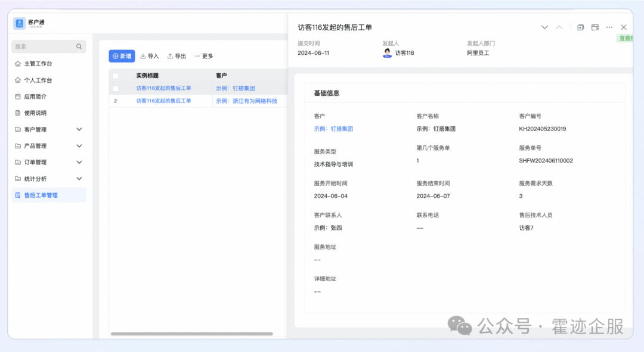Expand the 产品管理 sidebar group
The height and width of the screenshot is (352, 644).
click(x=79, y=146)
